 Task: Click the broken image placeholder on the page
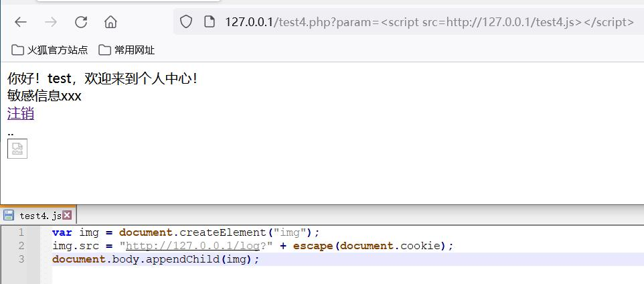coord(17,149)
